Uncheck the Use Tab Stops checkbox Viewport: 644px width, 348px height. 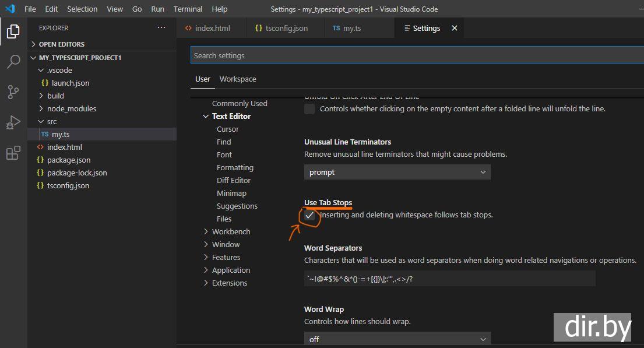pyautogui.click(x=309, y=215)
